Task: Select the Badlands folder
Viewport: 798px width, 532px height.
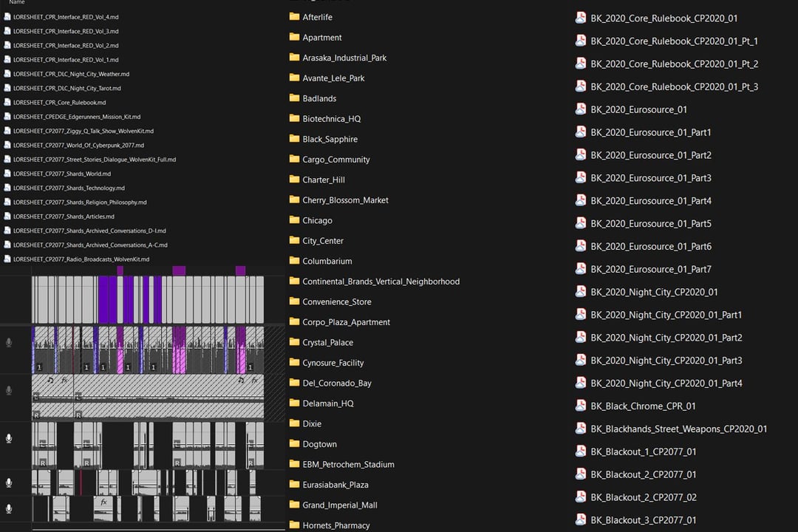Action: click(x=319, y=98)
